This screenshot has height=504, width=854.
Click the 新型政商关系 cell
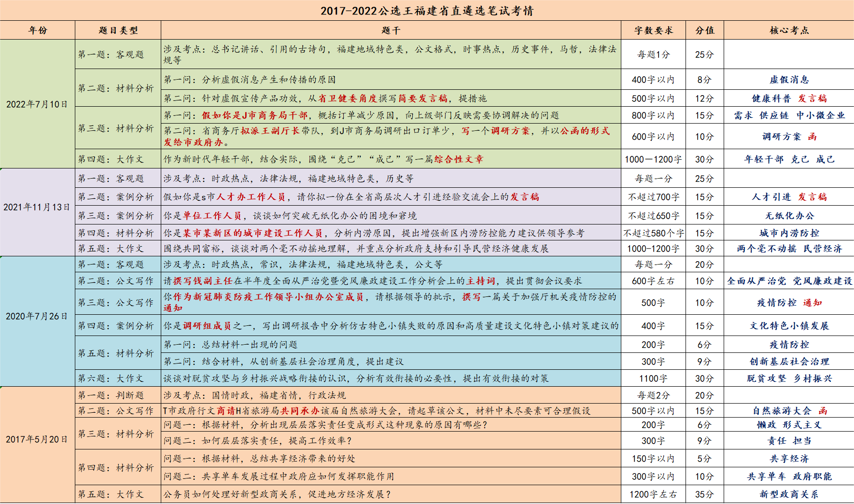789,494
